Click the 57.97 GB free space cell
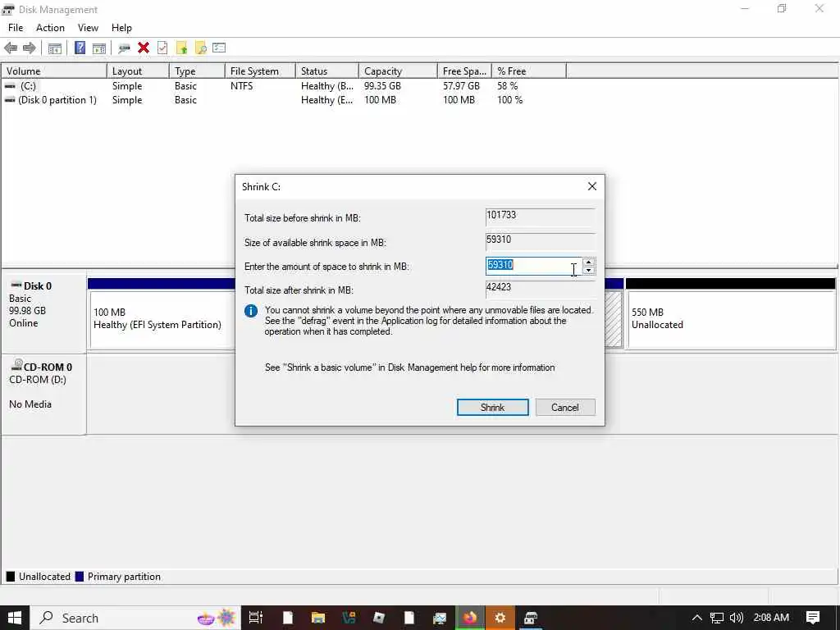840x630 pixels. [x=461, y=85]
